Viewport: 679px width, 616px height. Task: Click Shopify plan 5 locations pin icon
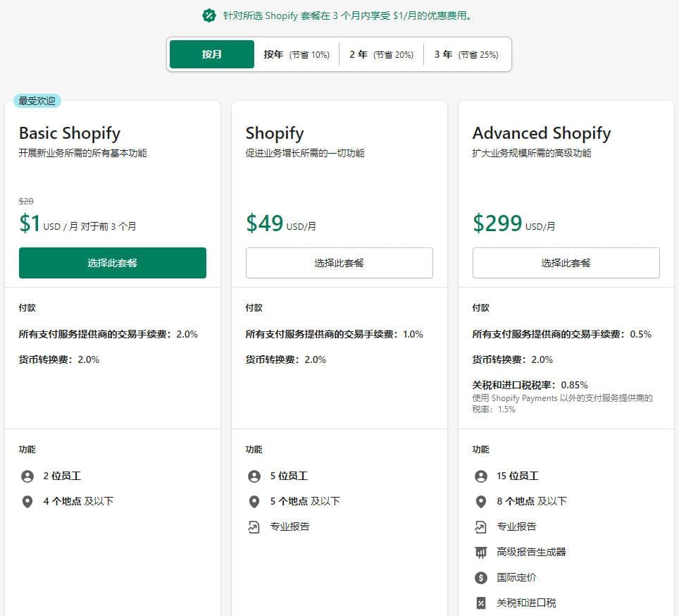(x=254, y=502)
